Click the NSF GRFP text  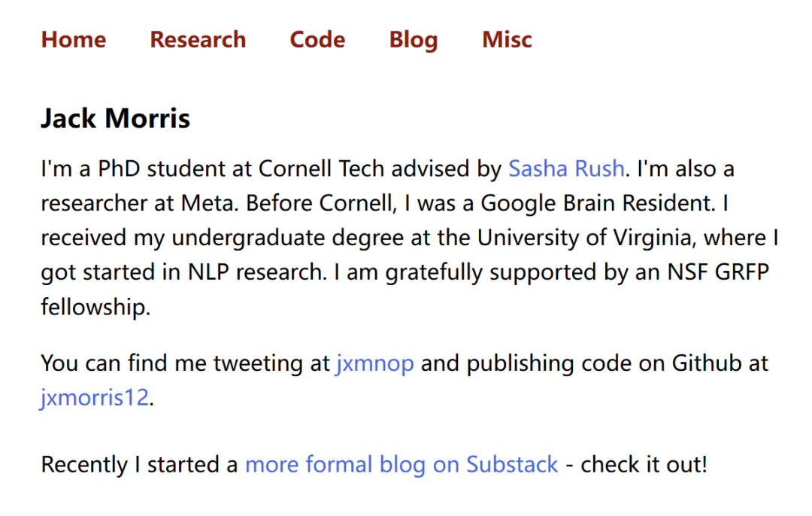[x=720, y=273]
